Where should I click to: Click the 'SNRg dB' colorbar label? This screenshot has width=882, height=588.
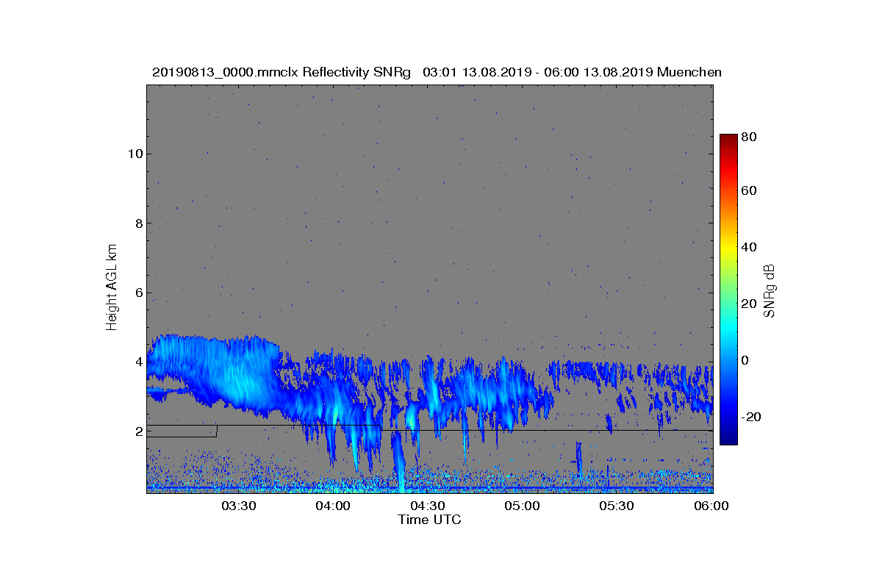[770, 290]
